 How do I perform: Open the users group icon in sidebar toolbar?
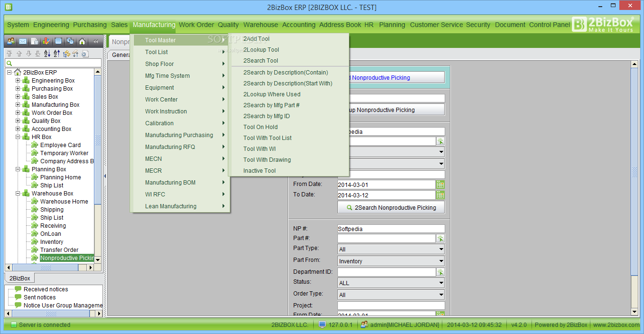[10, 41]
